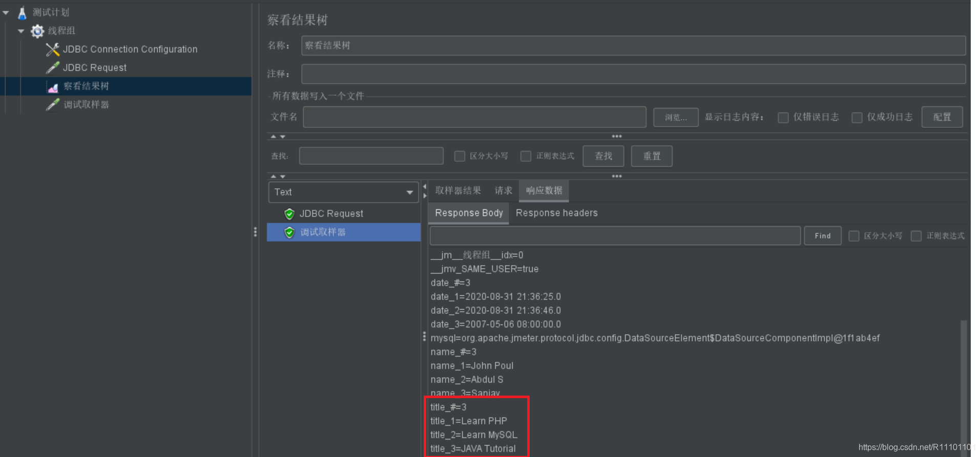Click the 配置 configure button
The width and height of the screenshot is (980, 457).
[x=942, y=117]
